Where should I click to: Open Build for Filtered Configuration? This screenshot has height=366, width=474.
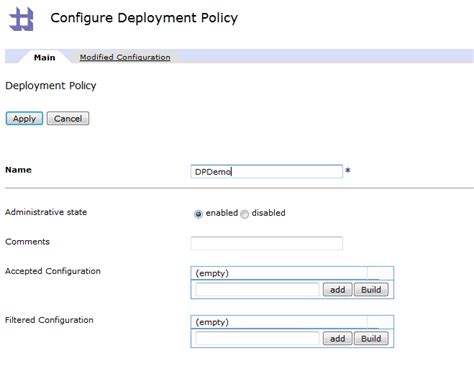coord(371,338)
